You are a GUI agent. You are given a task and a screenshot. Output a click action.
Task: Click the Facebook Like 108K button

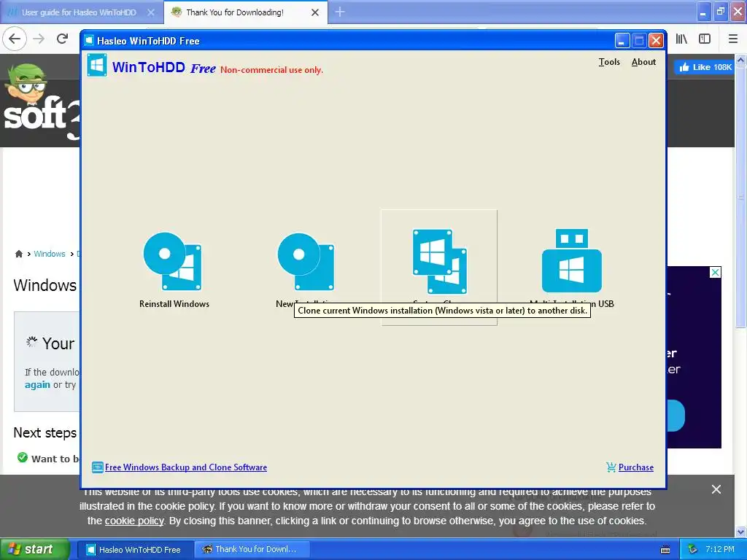(x=704, y=67)
